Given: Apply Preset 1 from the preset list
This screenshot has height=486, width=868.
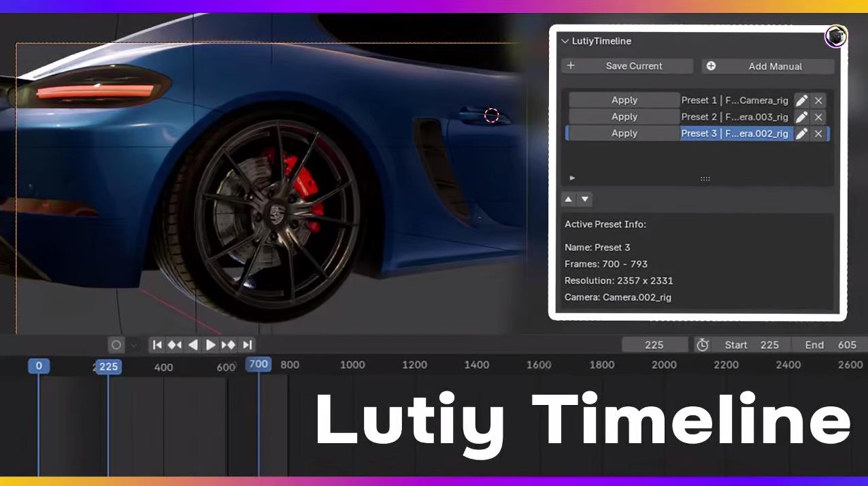Looking at the screenshot, I should pos(624,100).
